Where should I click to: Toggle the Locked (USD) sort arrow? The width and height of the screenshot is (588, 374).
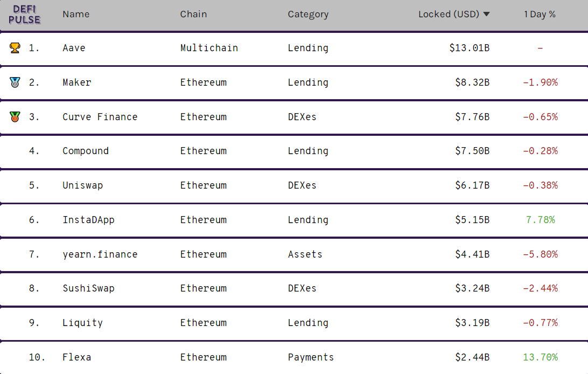487,14
